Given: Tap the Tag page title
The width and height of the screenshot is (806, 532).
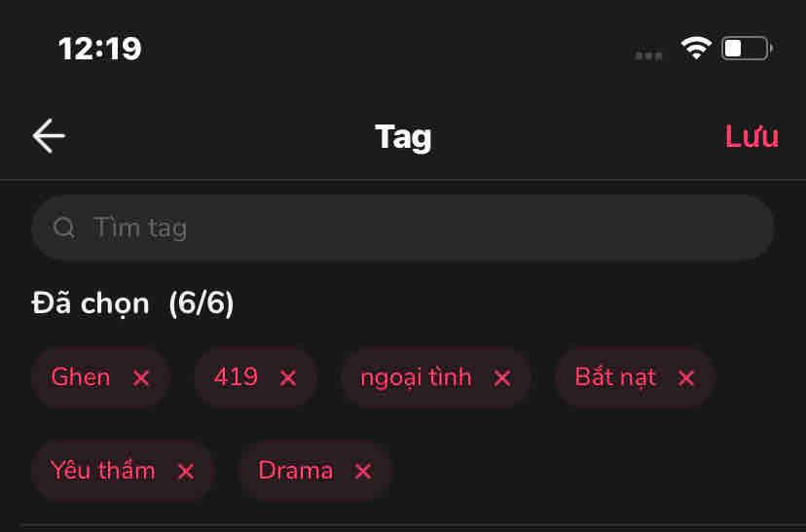Looking at the screenshot, I should pyautogui.click(x=404, y=138).
